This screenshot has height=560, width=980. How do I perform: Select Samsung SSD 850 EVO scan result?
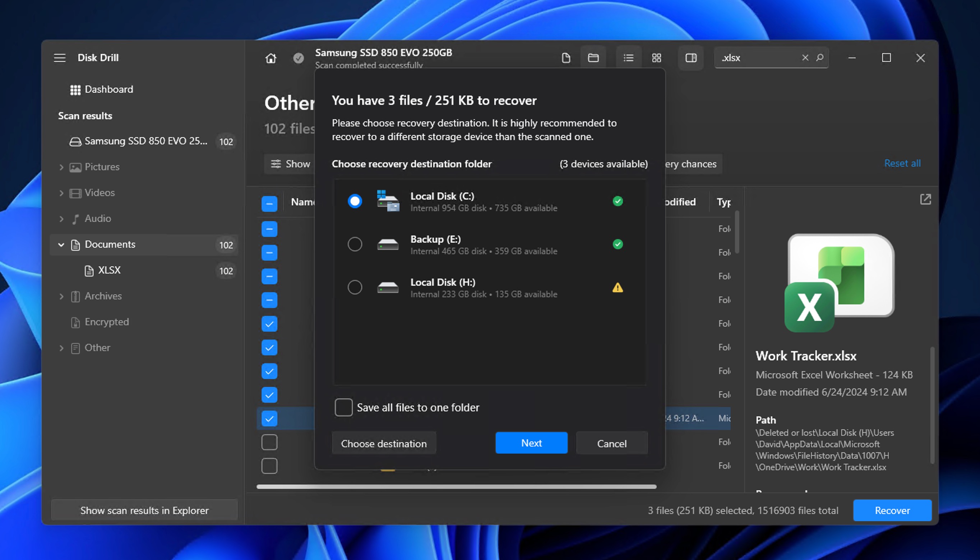(144, 141)
